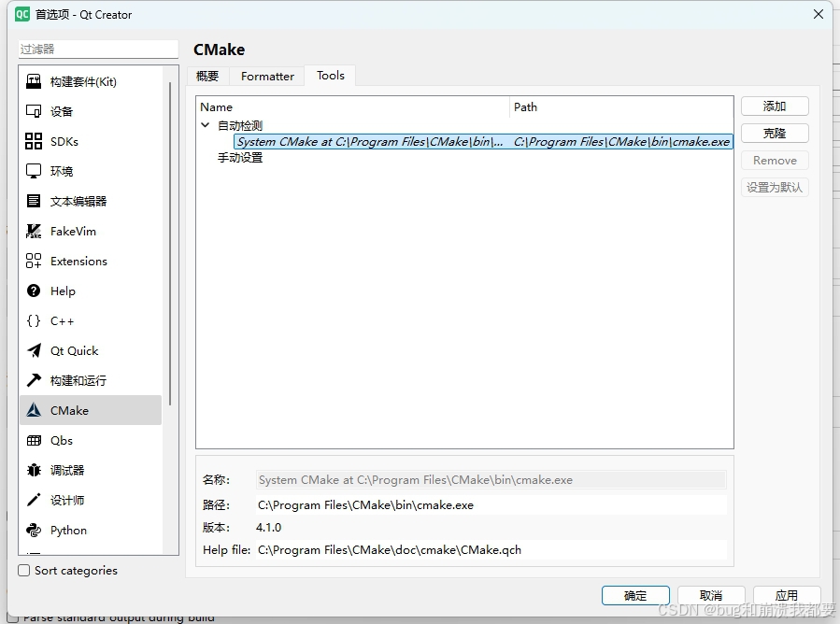Screen dimensions: 840x624
Task: Select the 设备 category in the sidebar
Action: point(58,111)
